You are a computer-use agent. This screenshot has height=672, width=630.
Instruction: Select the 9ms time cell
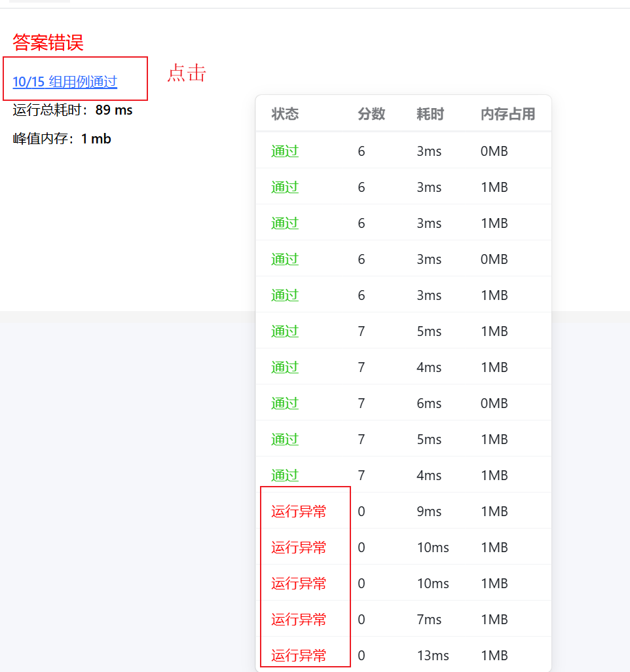[429, 512]
